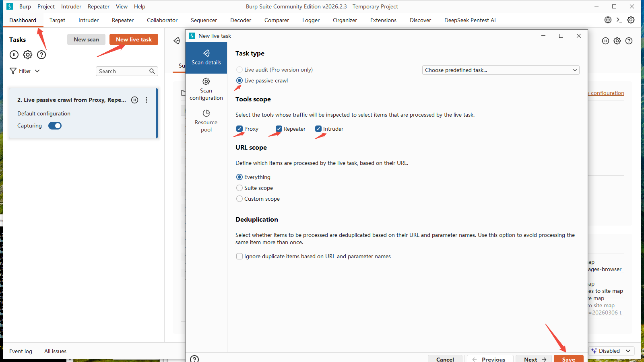
Task: Toggle the Capturing switch off
Action: point(55,126)
